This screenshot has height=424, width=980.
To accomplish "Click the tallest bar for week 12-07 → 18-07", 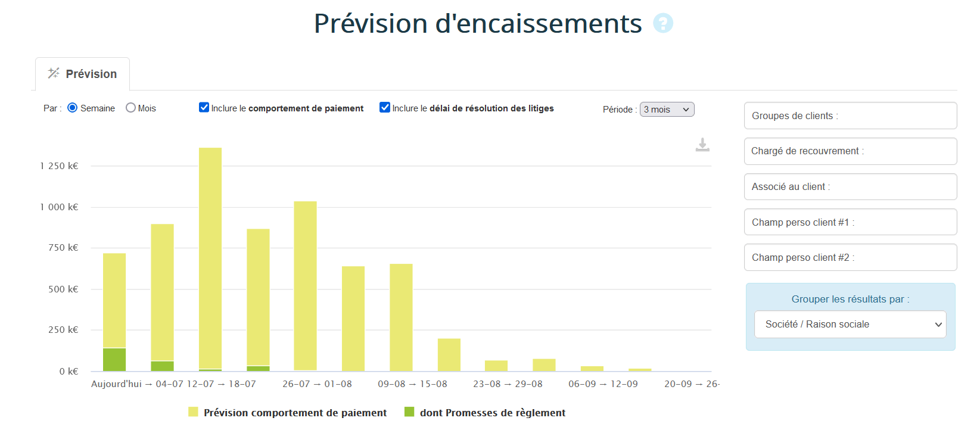I will pyautogui.click(x=210, y=256).
